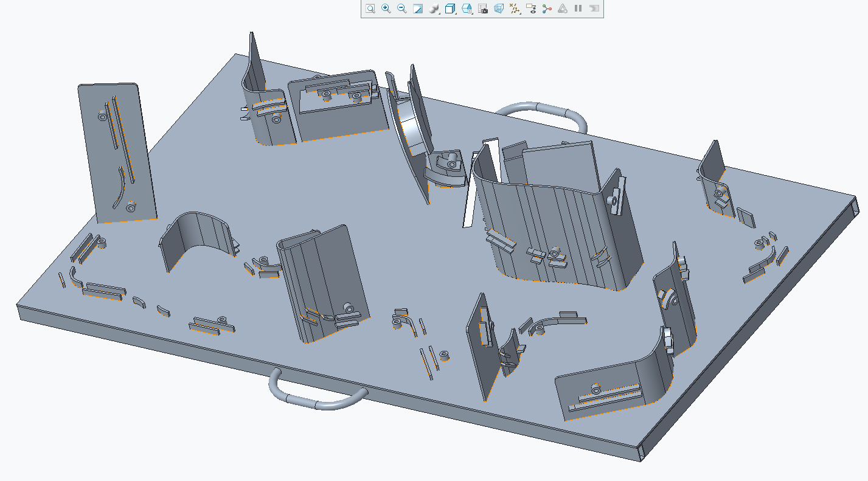Open the Datum Display Filters dropdown
Viewport: 868px width, 481px height.
(521, 13)
